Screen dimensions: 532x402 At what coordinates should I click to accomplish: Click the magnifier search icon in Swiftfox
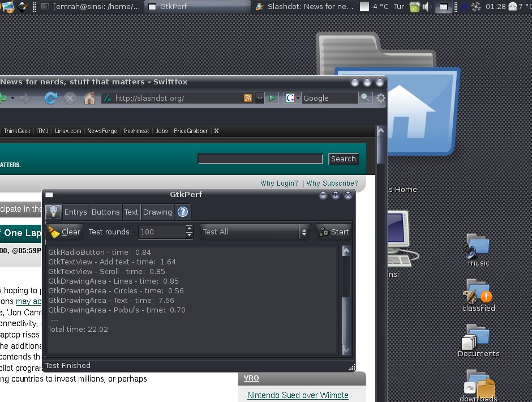click(x=366, y=98)
